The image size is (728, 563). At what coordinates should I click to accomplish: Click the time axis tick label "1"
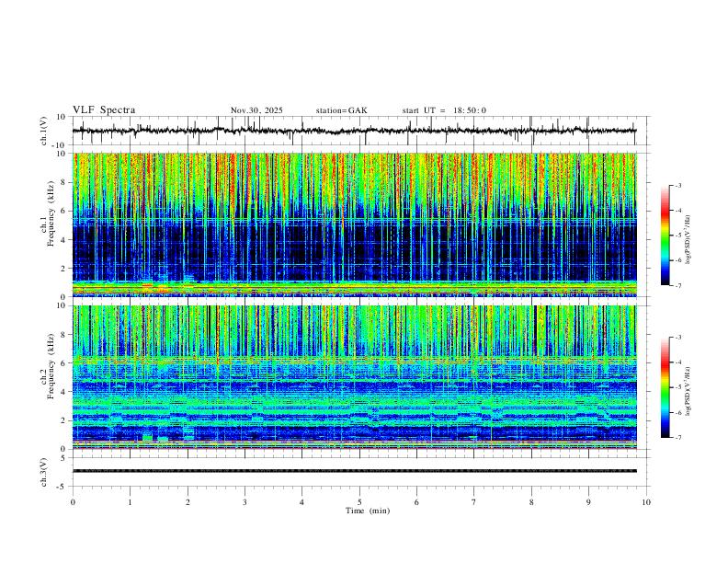(x=130, y=502)
